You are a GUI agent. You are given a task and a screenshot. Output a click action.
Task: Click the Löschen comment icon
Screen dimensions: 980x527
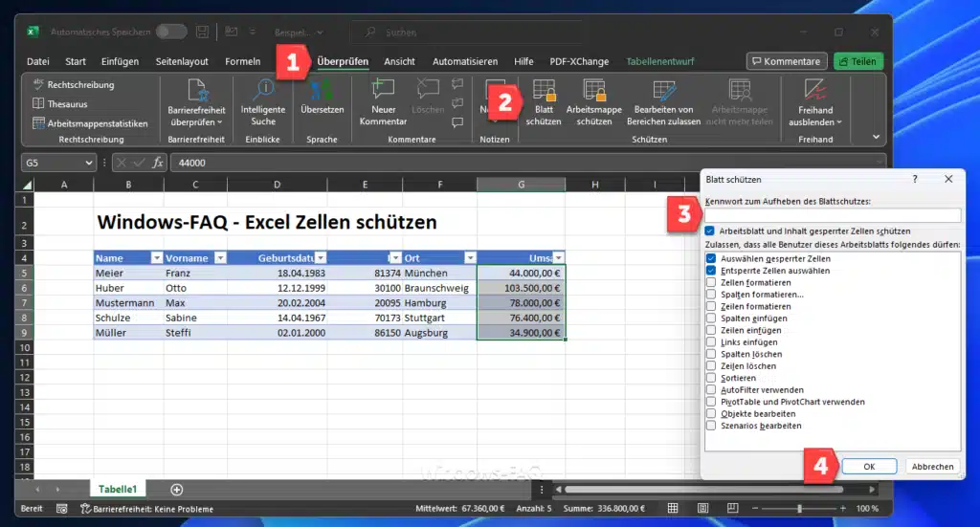[x=428, y=89]
